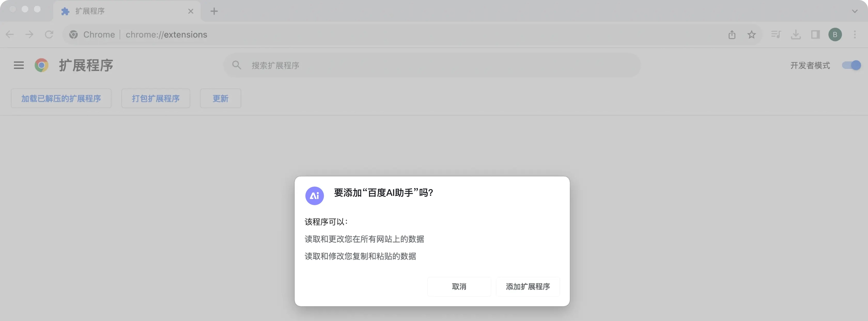Open the Chrome three-dot menu
Screen dimensions: 868x321
pyautogui.click(x=855, y=34)
